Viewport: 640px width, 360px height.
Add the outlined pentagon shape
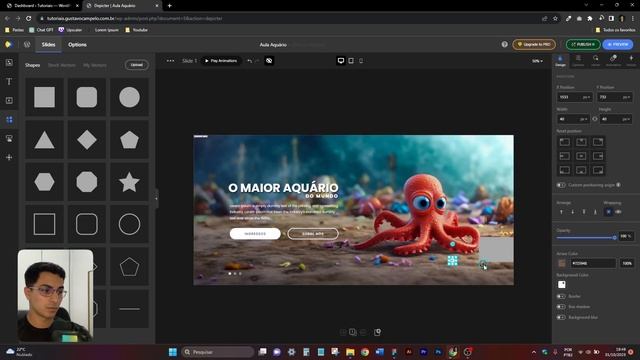click(129, 267)
